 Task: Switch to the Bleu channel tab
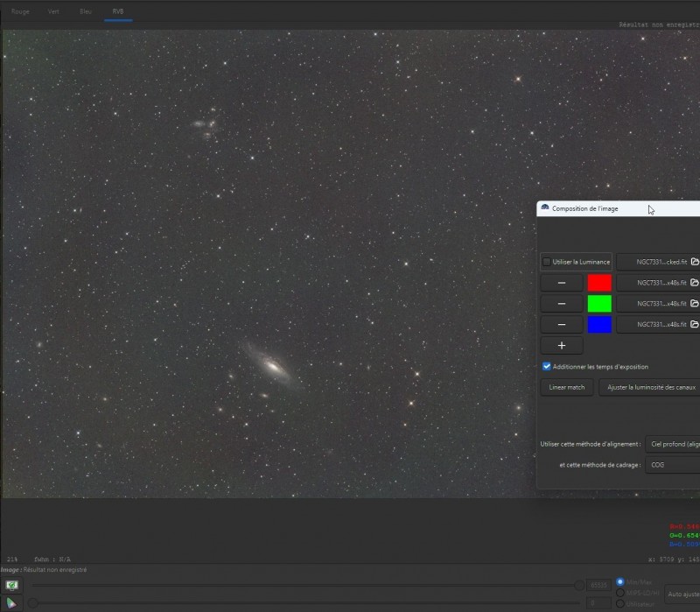pos(86,11)
